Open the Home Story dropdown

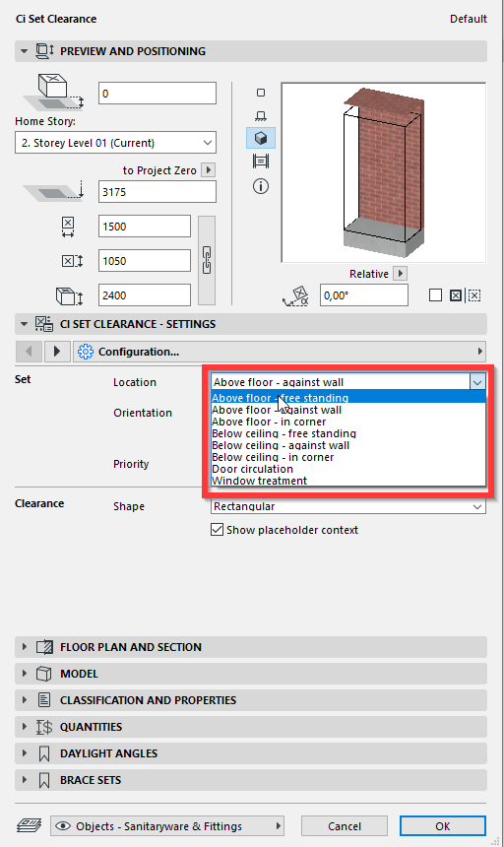115,143
